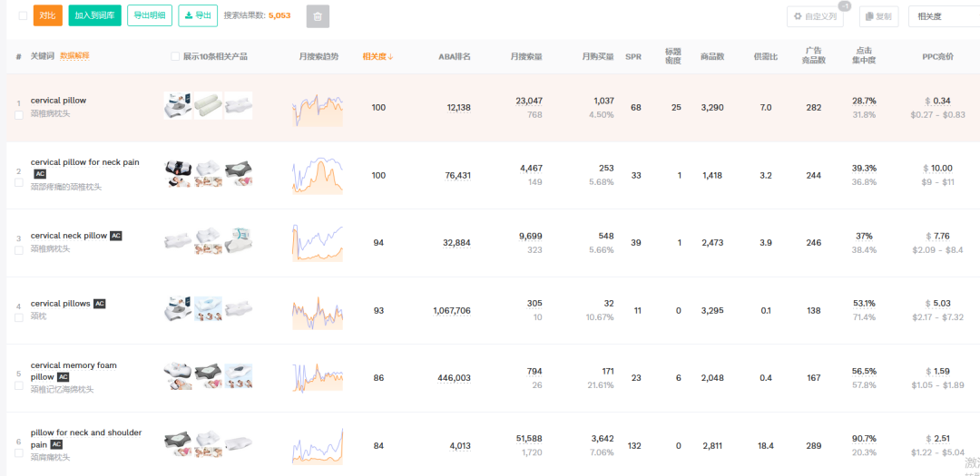Open the 数据解释 link
The height and width of the screenshot is (476, 980).
(x=74, y=56)
